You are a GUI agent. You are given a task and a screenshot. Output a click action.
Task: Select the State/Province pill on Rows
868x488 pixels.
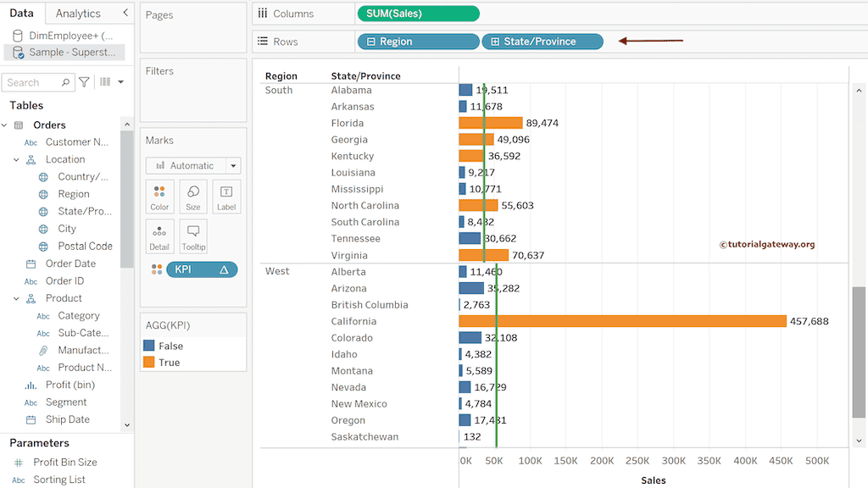pos(542,41)
